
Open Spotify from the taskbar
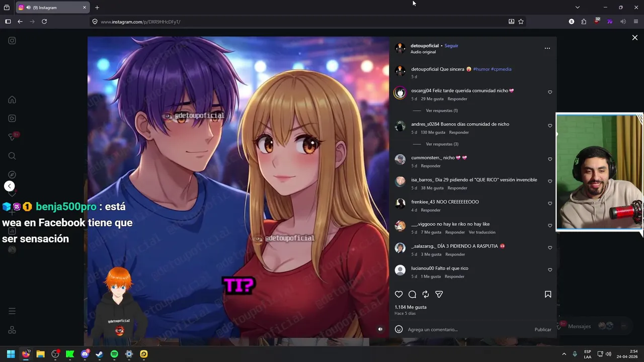click(114, 354)
